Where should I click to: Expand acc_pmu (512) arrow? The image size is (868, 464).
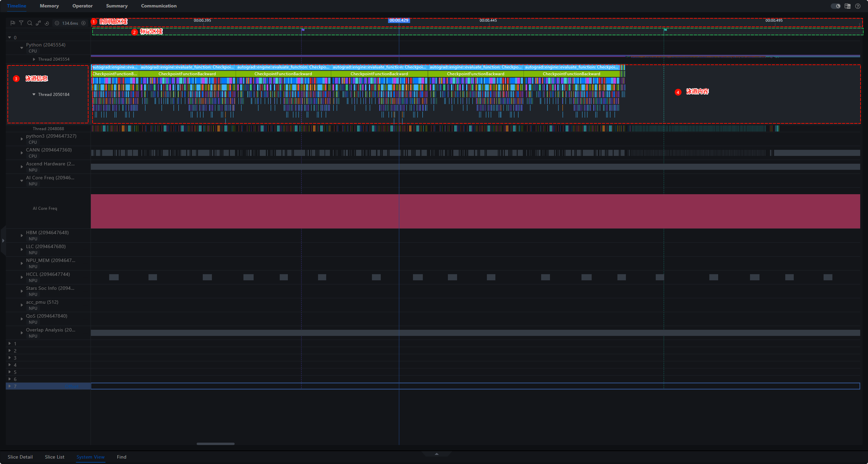pos(22,305)
